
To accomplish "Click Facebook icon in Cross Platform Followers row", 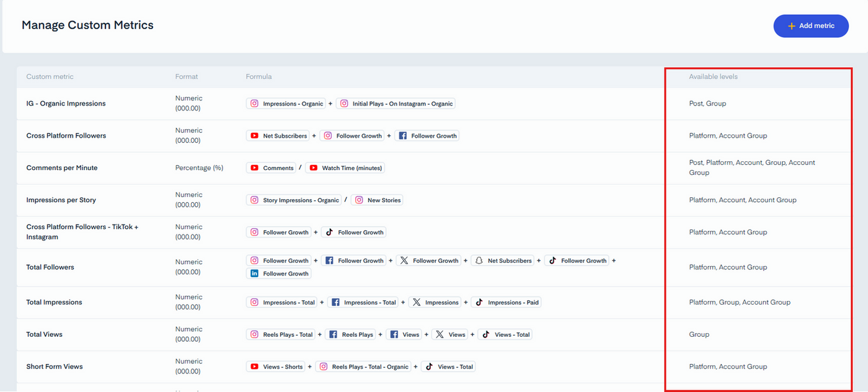I will [x=402, y=136].
